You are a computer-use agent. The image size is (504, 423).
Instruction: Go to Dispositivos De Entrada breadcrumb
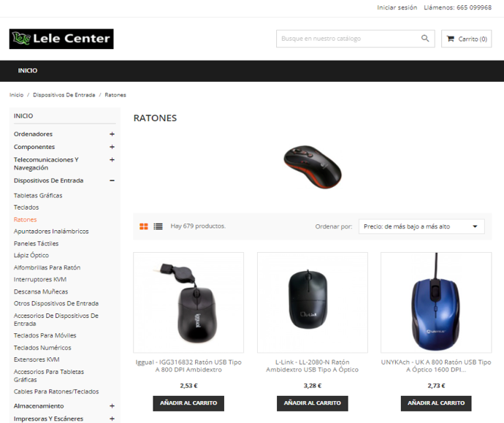pyautogui.click(x=64, y=95)
